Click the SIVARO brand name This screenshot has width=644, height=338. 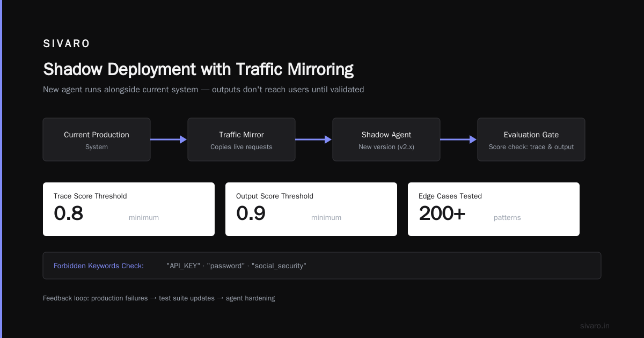[x=67, y=44]
